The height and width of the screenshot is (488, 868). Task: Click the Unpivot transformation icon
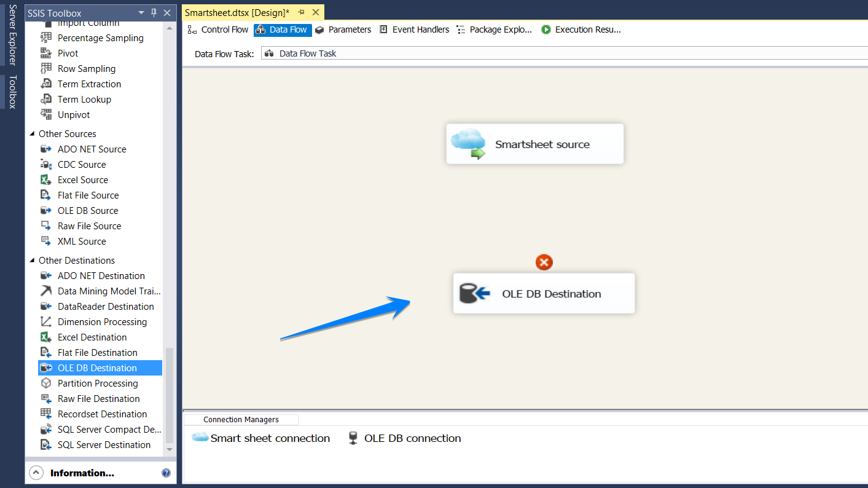pos(46,114)
